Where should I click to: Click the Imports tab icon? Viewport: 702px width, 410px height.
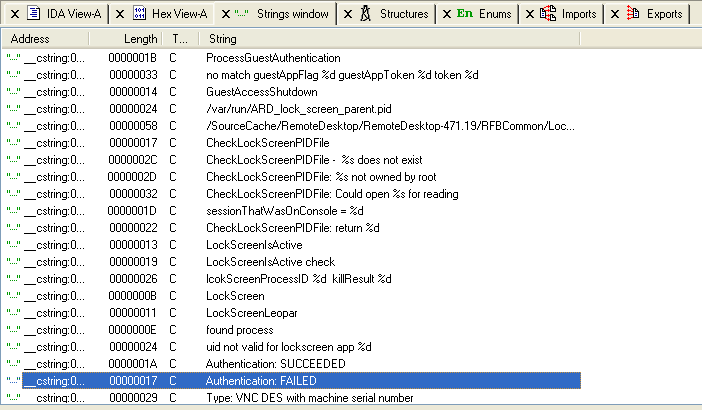[x=548, y=13]
